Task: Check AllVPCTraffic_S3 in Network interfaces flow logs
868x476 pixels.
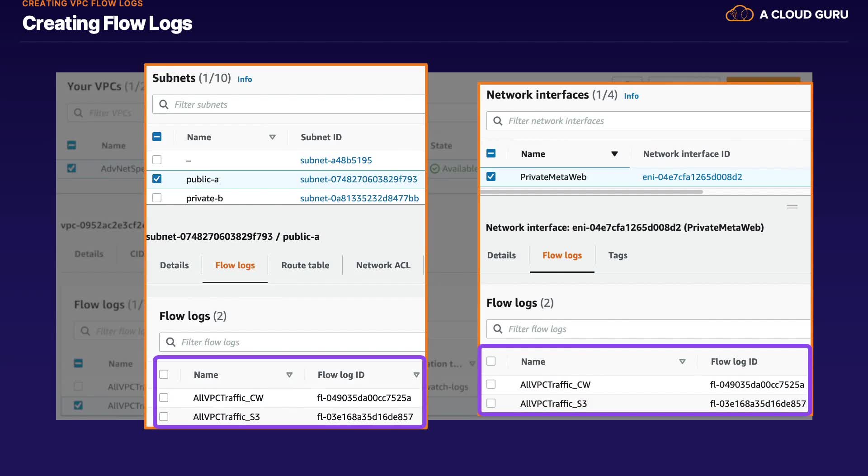Action: tap(491, 403)
